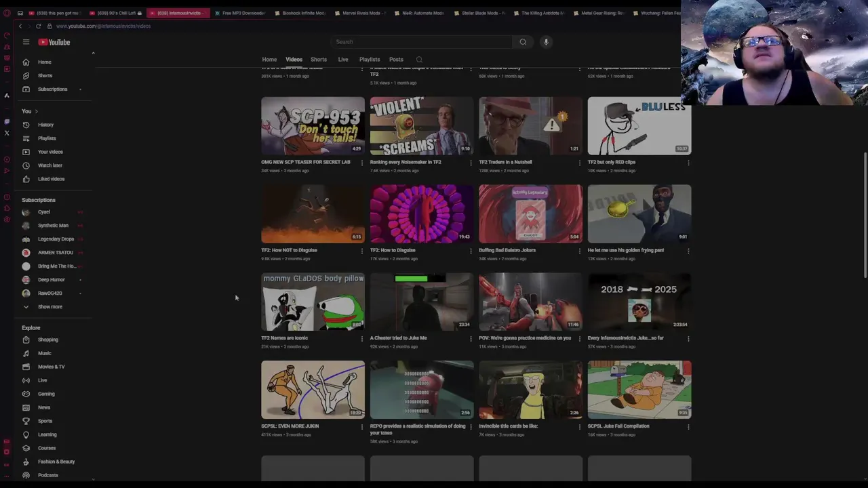Open options menu for Buffing Bad Balatro Jokers
This screenshot has height=488, width=868.
(x=580, y=251)
